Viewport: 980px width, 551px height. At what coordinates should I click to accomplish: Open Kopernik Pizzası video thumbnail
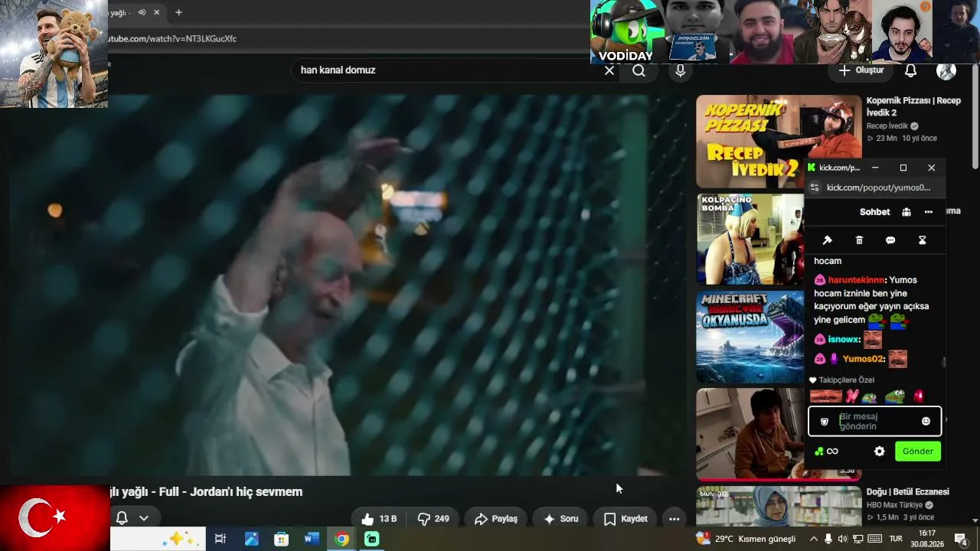[x=779, y=141]
